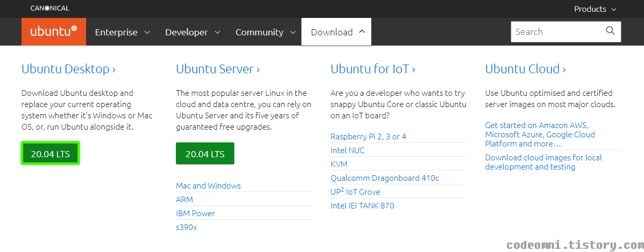644x252 pixels.
Task: Open the IBM Power server link
Action: (195, 213)
